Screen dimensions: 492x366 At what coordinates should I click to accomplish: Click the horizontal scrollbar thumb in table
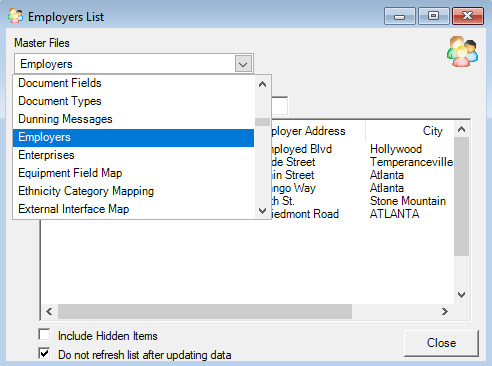pyautogui.click(x=205, y=311)
